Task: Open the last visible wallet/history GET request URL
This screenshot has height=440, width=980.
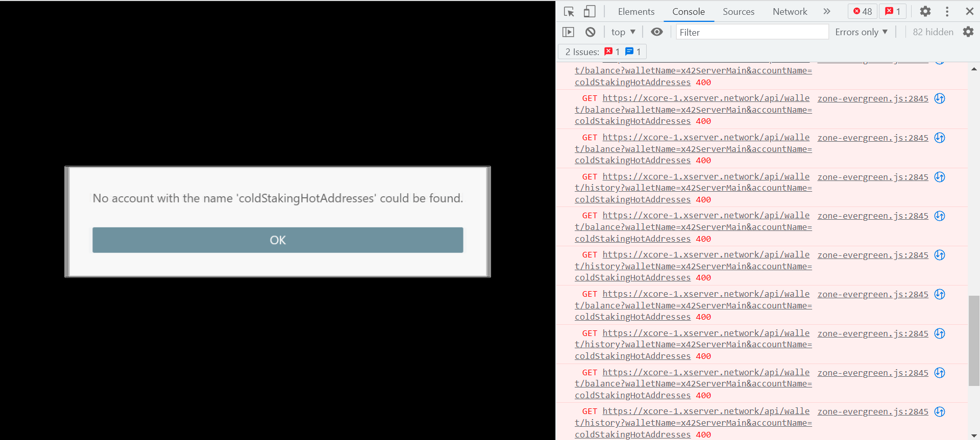Action: 693,423
